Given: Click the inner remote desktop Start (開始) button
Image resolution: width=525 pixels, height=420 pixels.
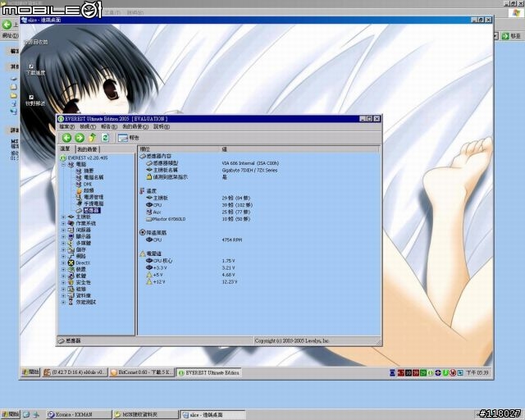Looking at the screenshot, I should tap(30, 372).
